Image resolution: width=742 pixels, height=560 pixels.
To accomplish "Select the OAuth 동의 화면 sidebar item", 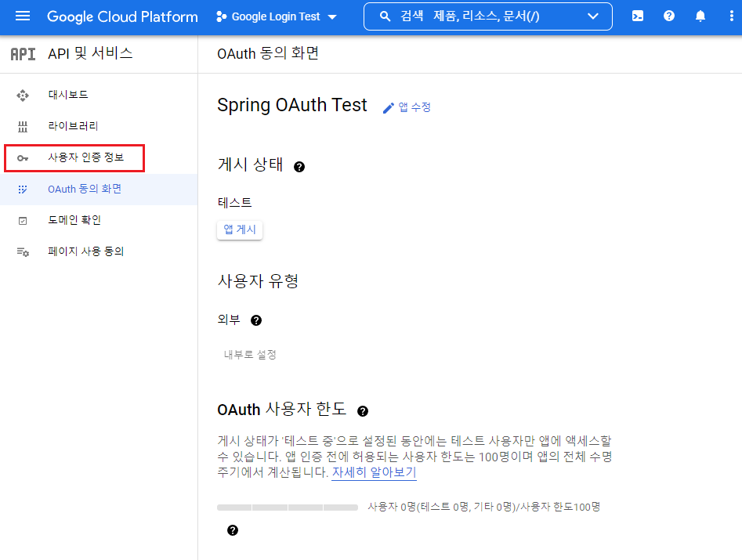I will [99, 190].
